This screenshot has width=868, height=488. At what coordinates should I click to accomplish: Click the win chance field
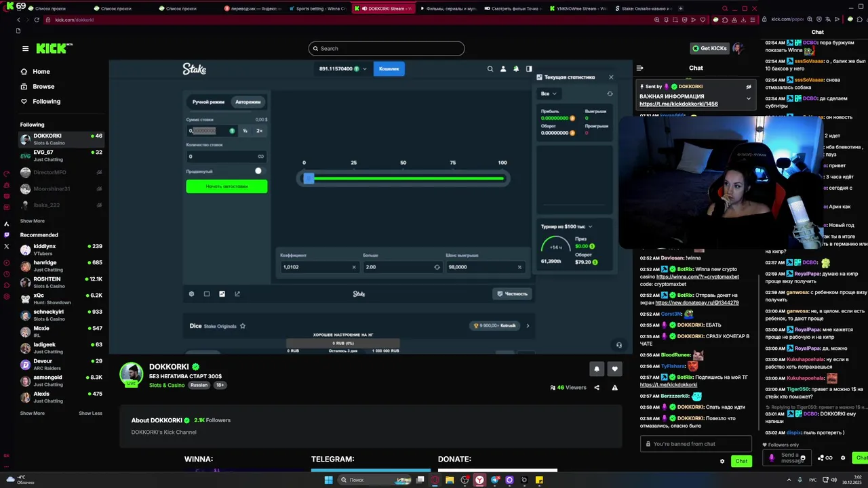pos(484,267)
